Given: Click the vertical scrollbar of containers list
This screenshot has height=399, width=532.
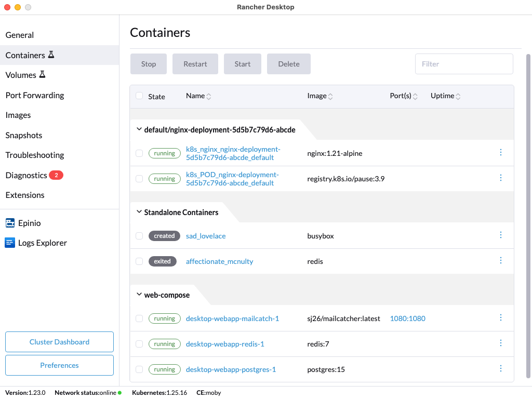Looking at the screenshot, I should 528,216.
